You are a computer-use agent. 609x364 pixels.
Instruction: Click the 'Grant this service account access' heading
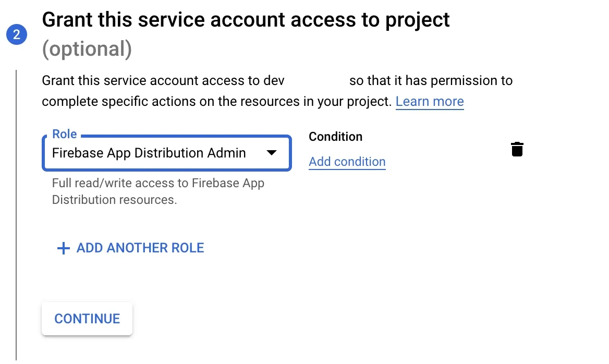(246, 20)
